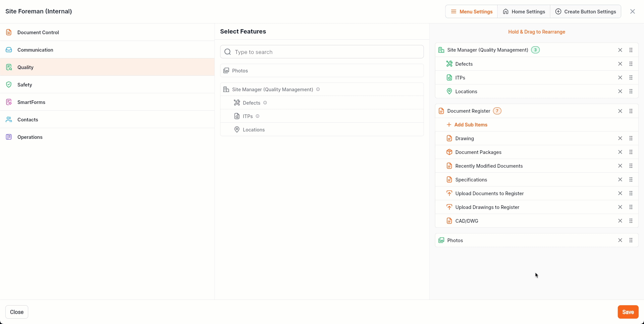Click Add Sub Items under Document Register
Viewport: 644px width, 324px height.
[x=470, y=125]
